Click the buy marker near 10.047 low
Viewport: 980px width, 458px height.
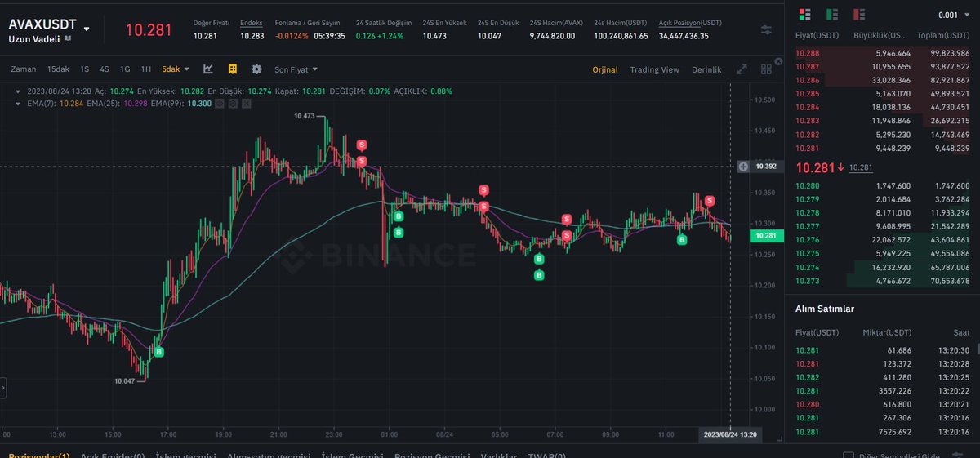[159, 352]
